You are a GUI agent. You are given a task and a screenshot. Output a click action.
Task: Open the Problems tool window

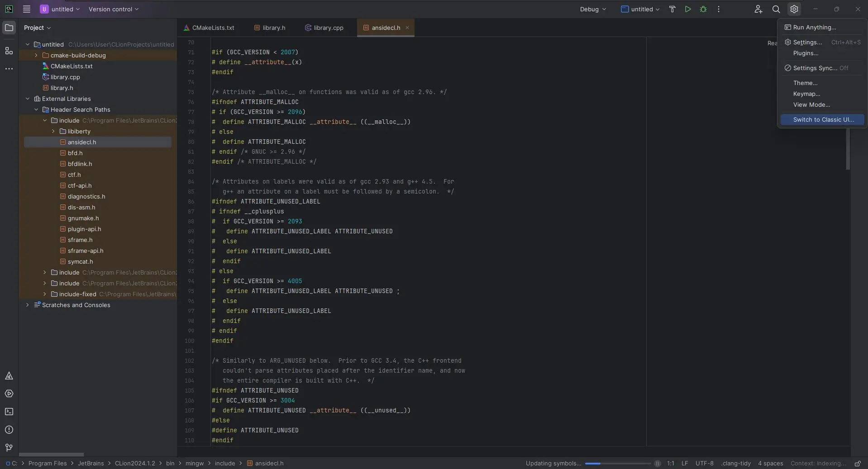pyautogui.click(x=9, y=430)
